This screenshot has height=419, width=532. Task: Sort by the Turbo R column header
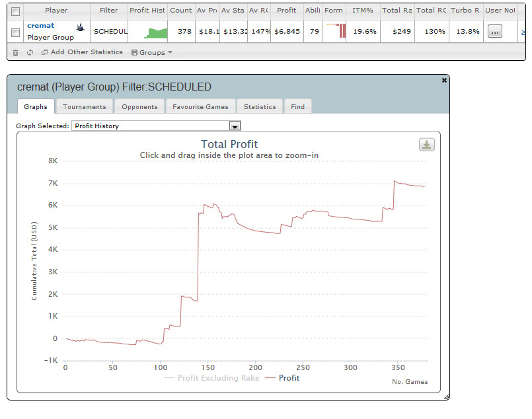[465, 11]
